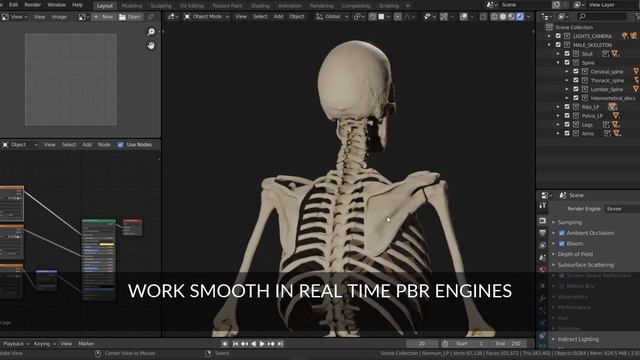This screenshot has width=640, height=360.
Task: Open the Output properties tab icon
Action: pos(542,233)
